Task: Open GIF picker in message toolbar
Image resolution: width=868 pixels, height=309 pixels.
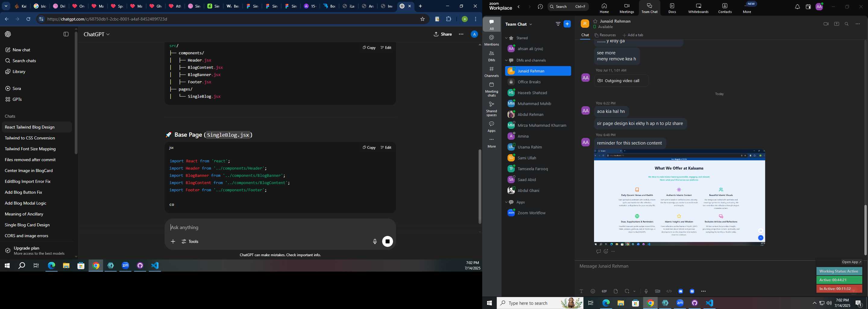Action: 604,291
